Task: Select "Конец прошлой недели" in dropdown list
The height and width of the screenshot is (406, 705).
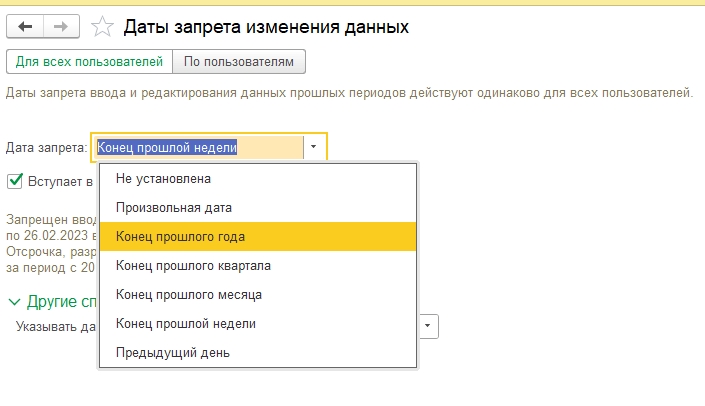Action: 186,323
